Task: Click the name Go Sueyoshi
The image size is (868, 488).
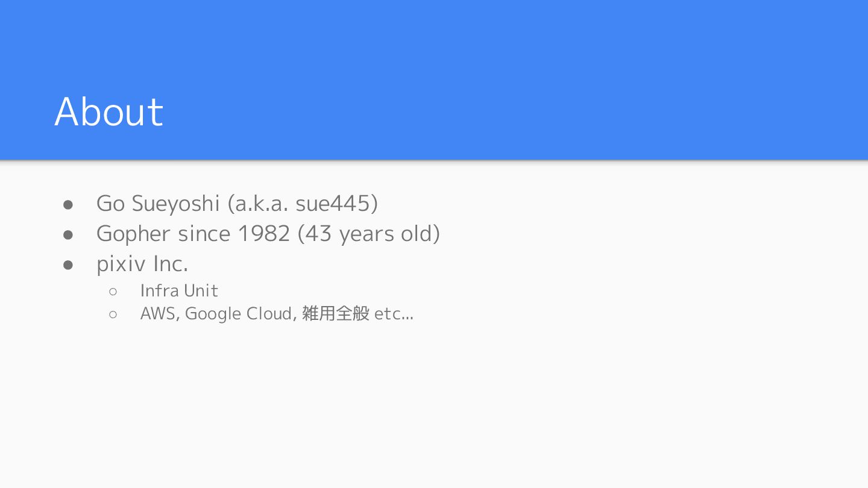Action: point(158,204)
